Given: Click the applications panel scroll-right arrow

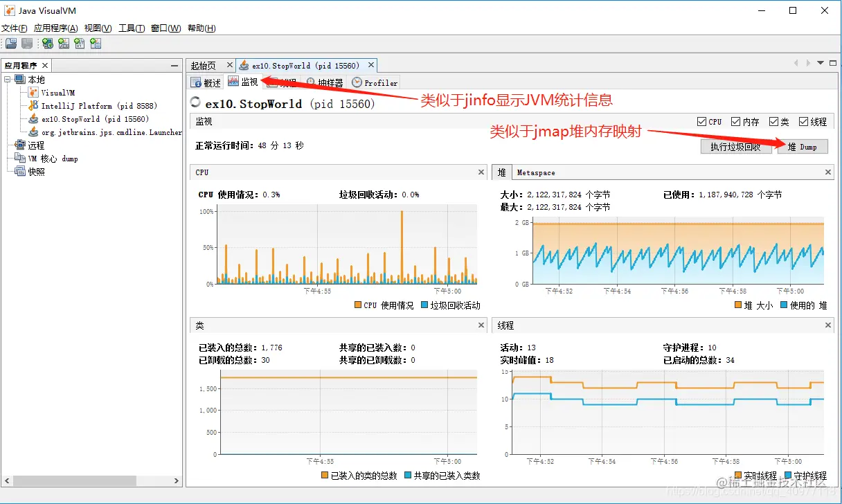Looking at the screenshot, I should click(177, 480).
